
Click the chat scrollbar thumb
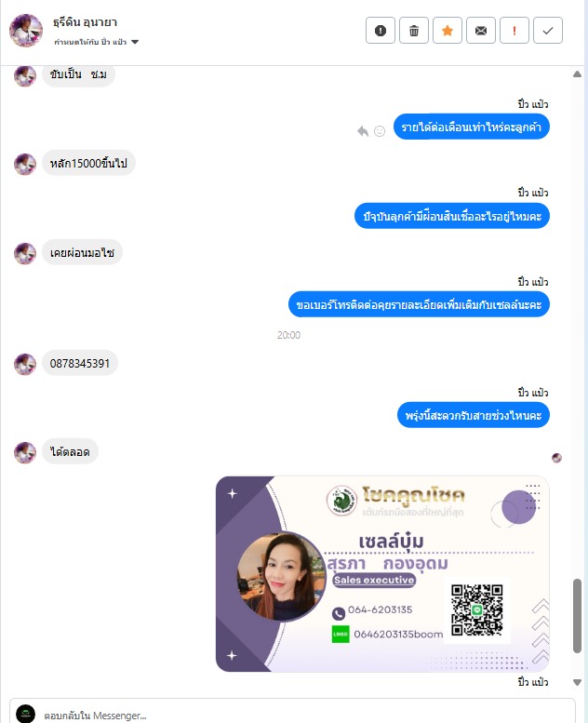[577, 616]
